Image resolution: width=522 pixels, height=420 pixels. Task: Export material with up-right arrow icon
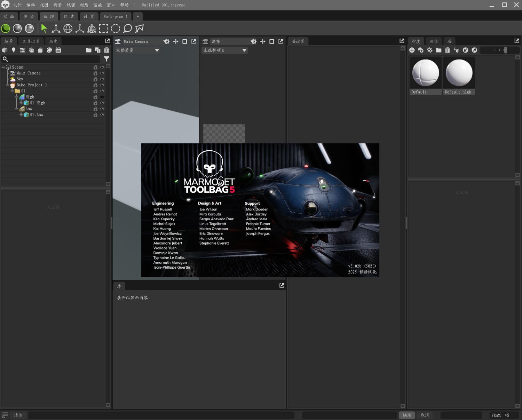coord(474,50)
